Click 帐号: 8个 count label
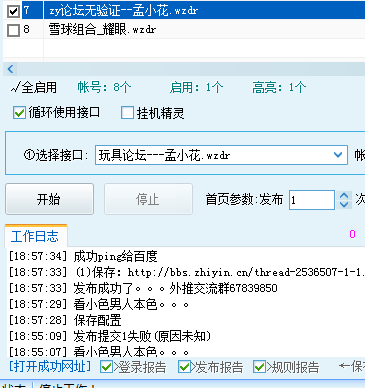 [104, 87]
